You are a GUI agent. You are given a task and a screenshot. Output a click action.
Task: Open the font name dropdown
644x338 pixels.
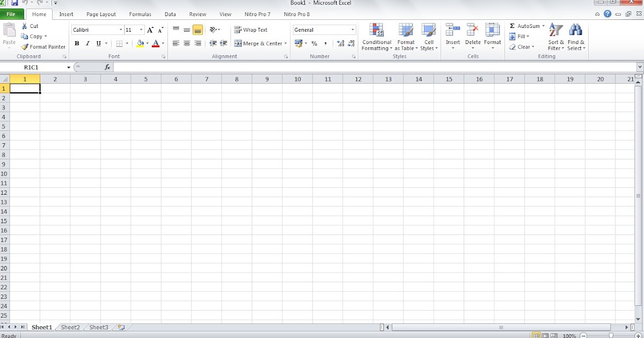tap(120, 30)
